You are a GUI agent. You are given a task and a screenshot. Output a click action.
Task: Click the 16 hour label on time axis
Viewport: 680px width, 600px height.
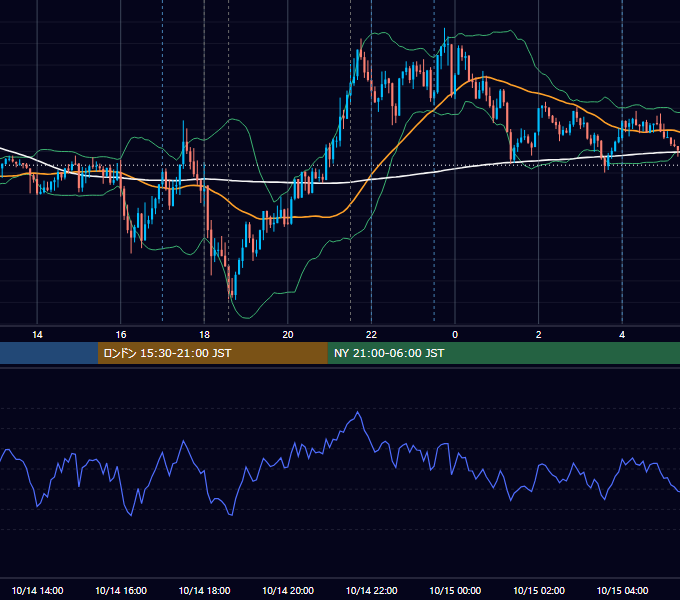[x=121, y=335]
